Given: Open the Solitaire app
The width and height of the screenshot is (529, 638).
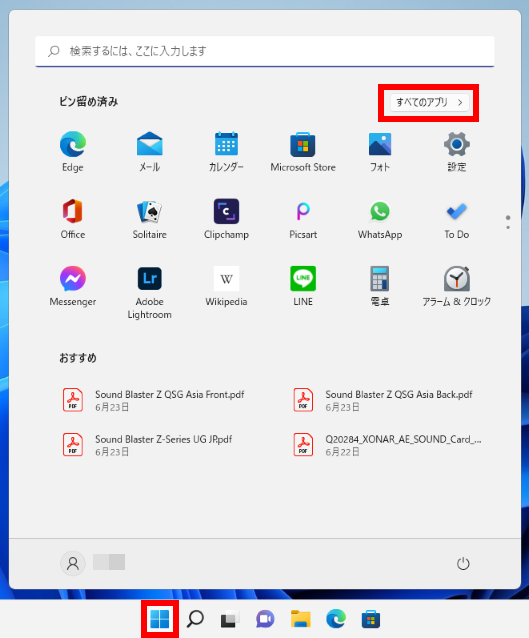Looking at the screenshot, I should click(149, 219).
